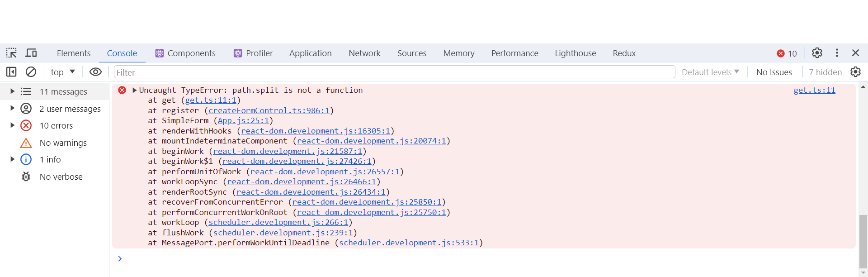
Task: Open react-dom.development.js:25850:1 link
Action: click(x=367, y=202)
